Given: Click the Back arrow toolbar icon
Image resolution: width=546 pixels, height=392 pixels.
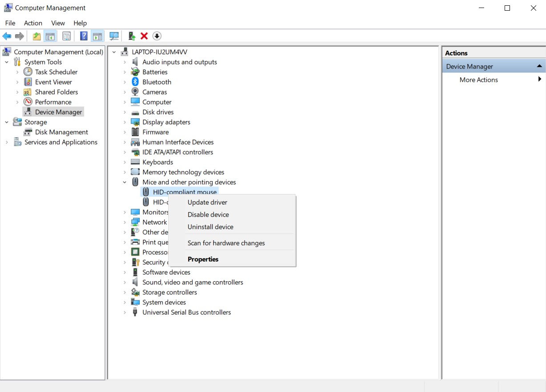Looking at the screenshot, I should pos(7,36).
